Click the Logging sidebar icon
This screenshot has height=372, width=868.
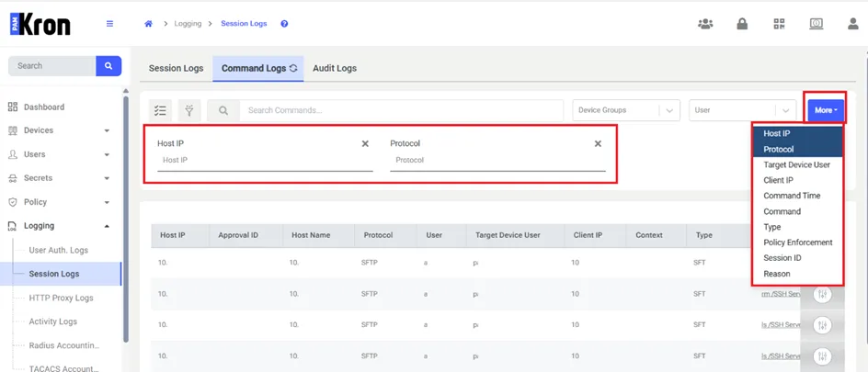point(13,226)
